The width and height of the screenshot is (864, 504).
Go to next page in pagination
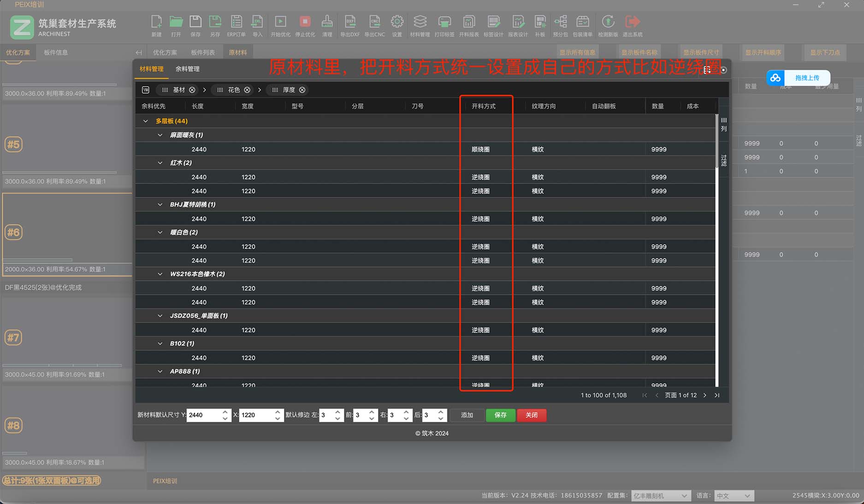pyautogui.click(x=704, y=395)
